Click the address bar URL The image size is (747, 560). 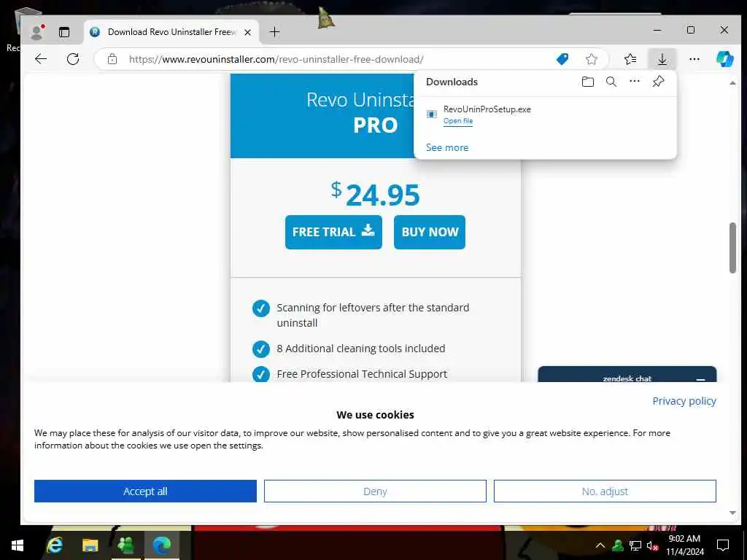[276, 59]
